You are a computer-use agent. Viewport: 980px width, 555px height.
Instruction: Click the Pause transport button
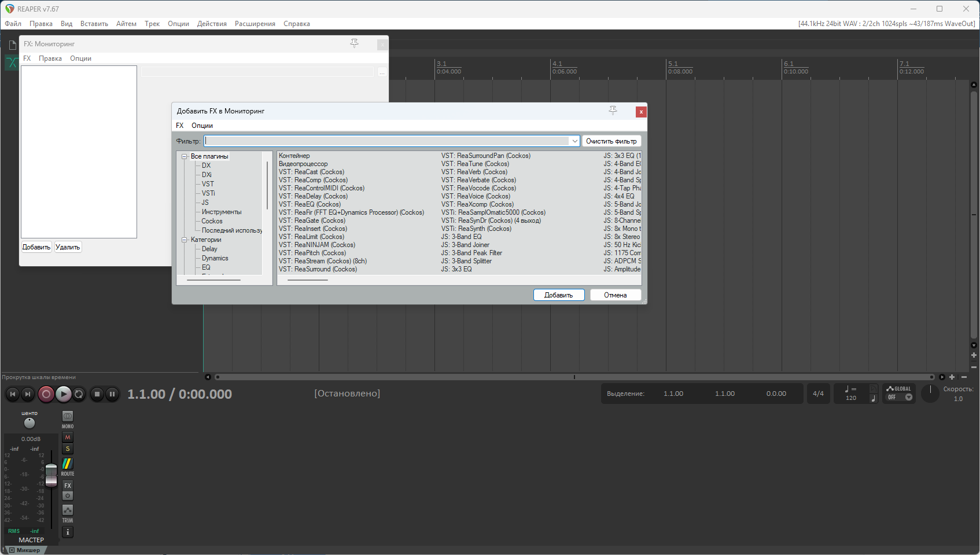pos(112,394)
